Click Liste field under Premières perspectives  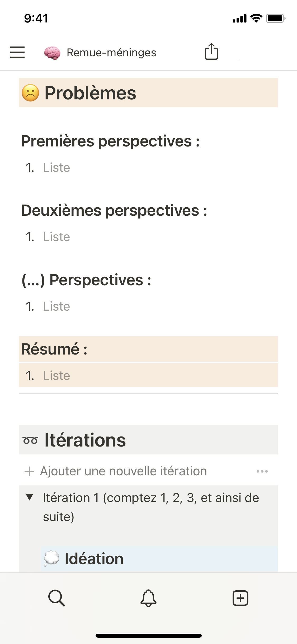tap(56, 168)
